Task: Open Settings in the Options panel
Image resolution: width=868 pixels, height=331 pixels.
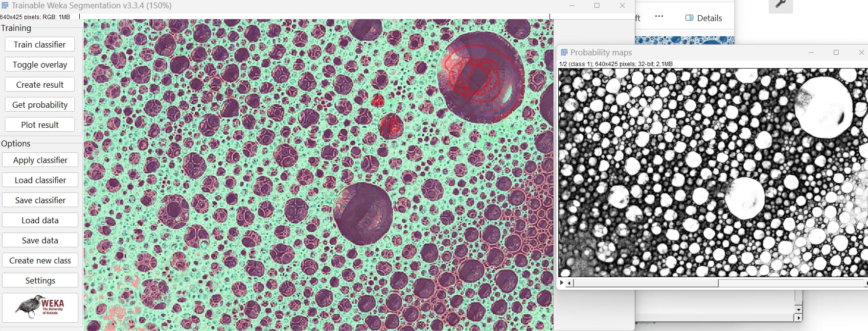Action: point(40,281)
